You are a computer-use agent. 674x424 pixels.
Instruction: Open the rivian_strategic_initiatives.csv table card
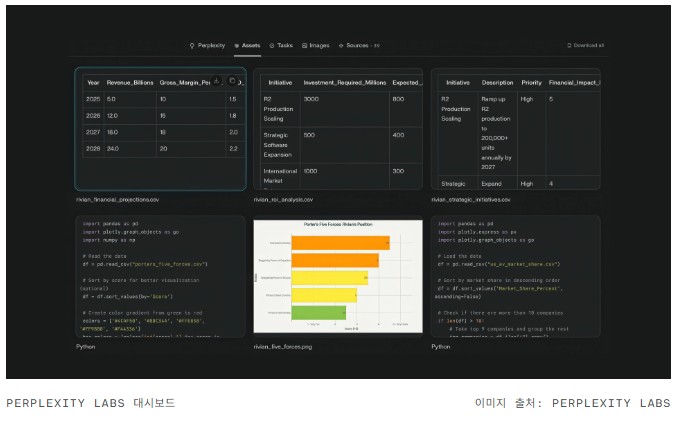(516, 129)
